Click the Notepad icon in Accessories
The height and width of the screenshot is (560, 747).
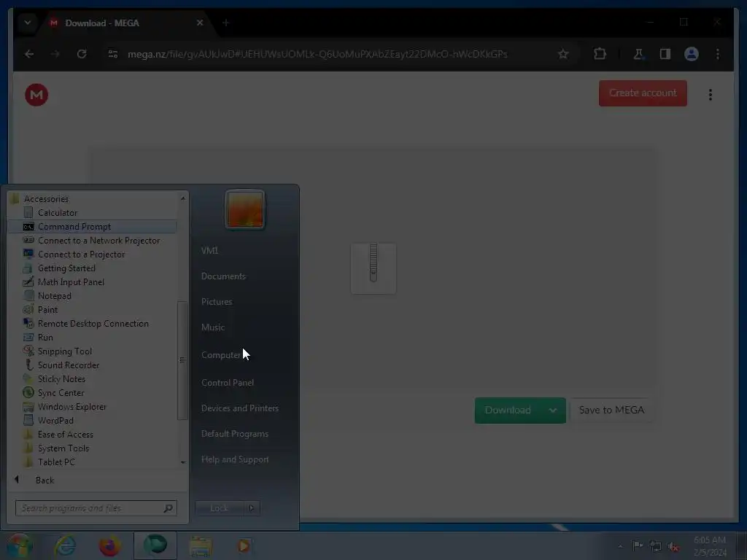point(28,296)
